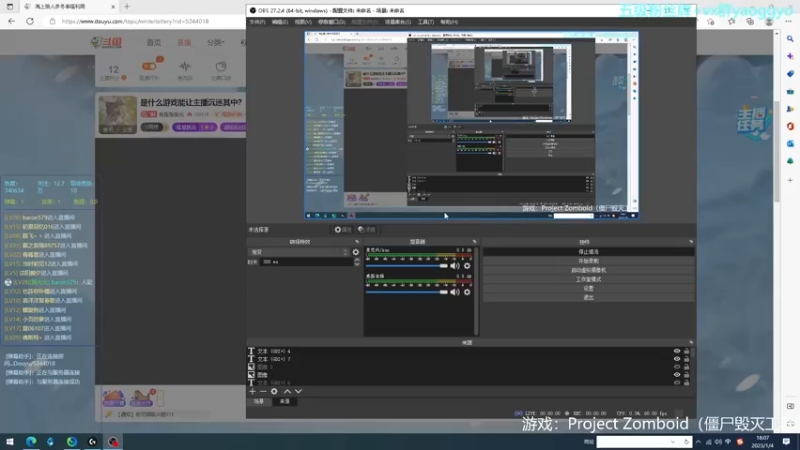Adjust transition duration 300 ms stepper
Viewport: 800px width, 450px height.
click(357, 262)
